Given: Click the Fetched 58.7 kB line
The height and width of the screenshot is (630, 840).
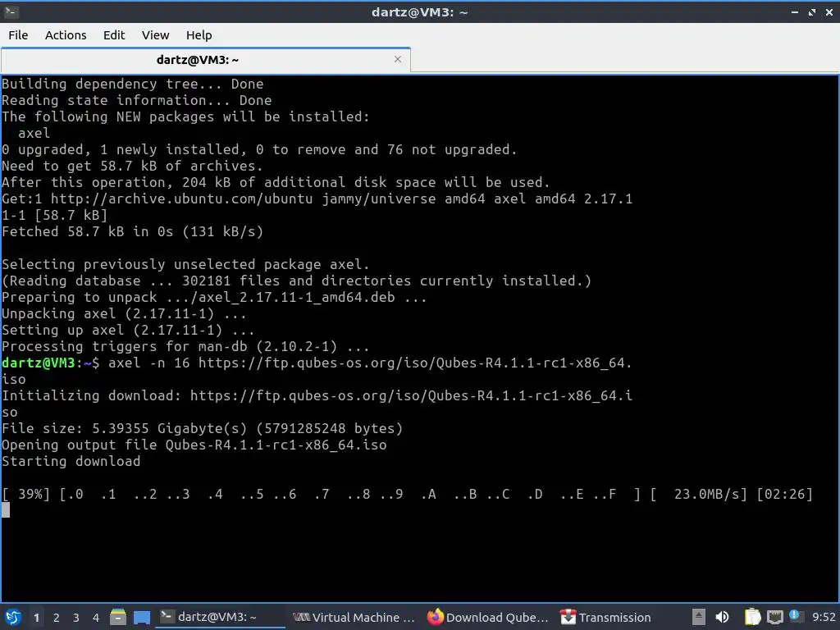Looking at the screenshot, I should [132, 231].
